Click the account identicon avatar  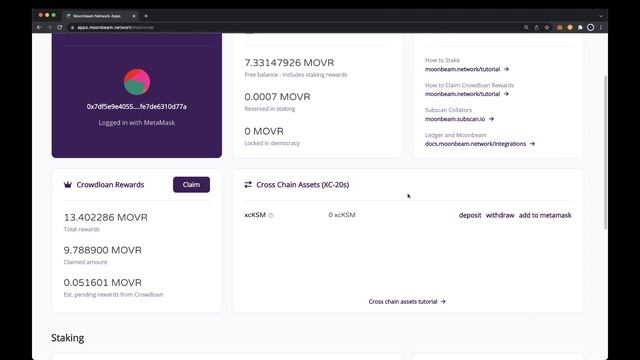click(137, 82)
